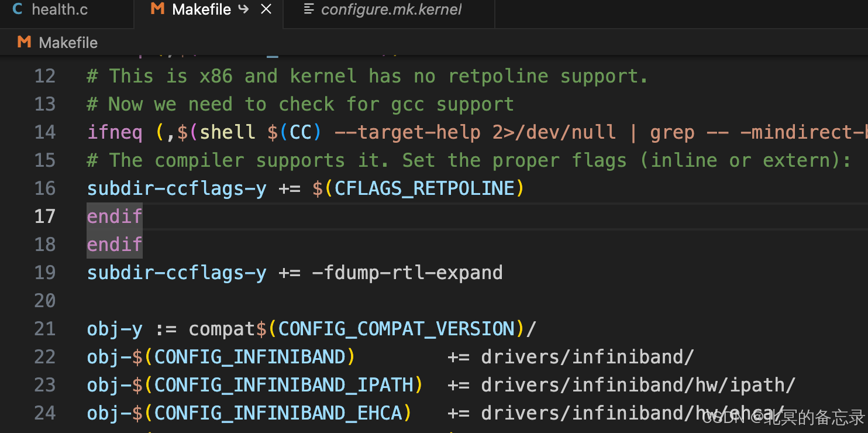Click the comment 'This is x86 and kernel'
The image size is (868, 433).
(232, 76)
